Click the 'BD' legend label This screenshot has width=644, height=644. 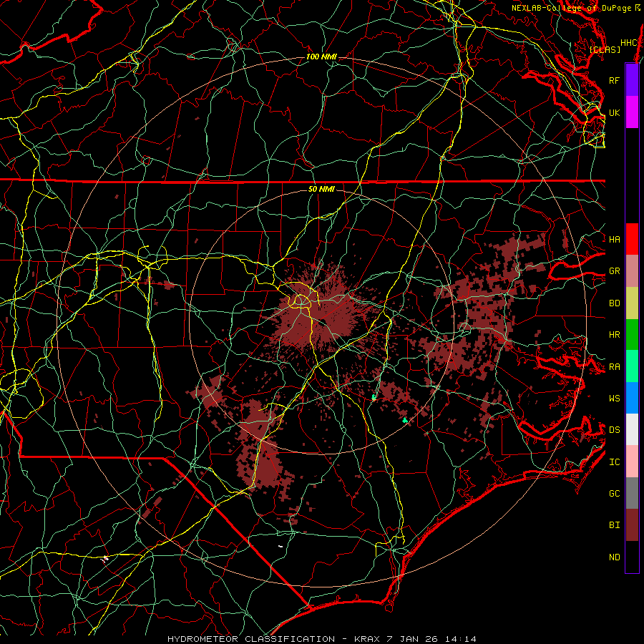614,303
